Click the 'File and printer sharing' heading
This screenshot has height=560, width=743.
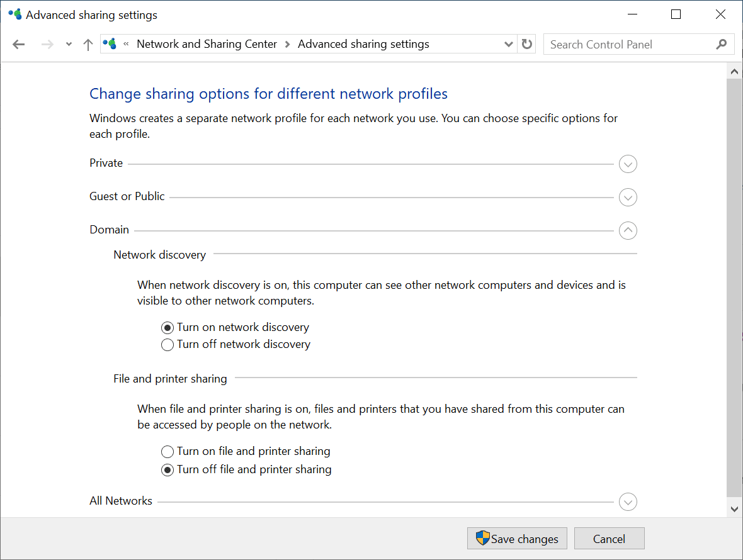click(170, 379)
